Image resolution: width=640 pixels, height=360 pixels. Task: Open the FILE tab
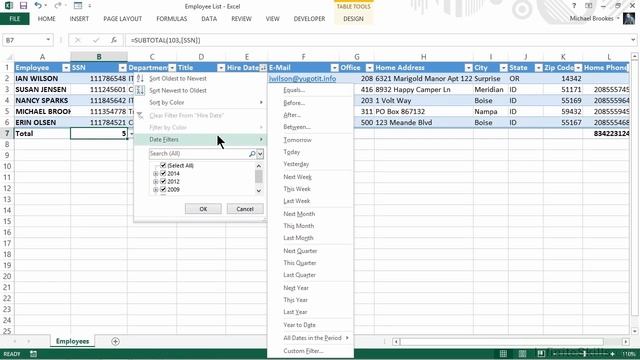click(x=15, y=19)
